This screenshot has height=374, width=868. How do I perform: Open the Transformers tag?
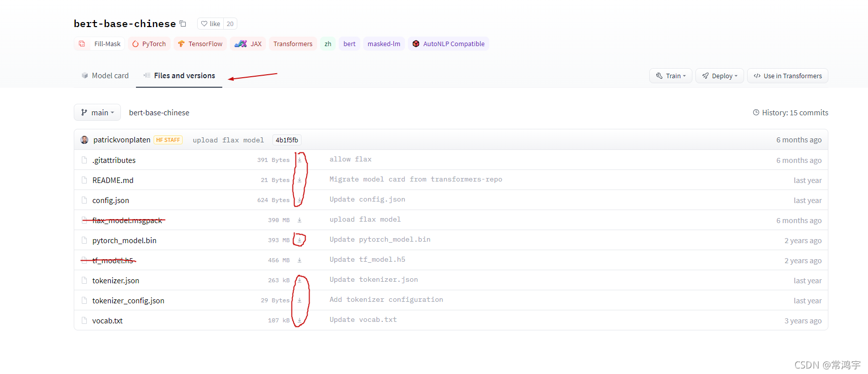click(293, 44)
